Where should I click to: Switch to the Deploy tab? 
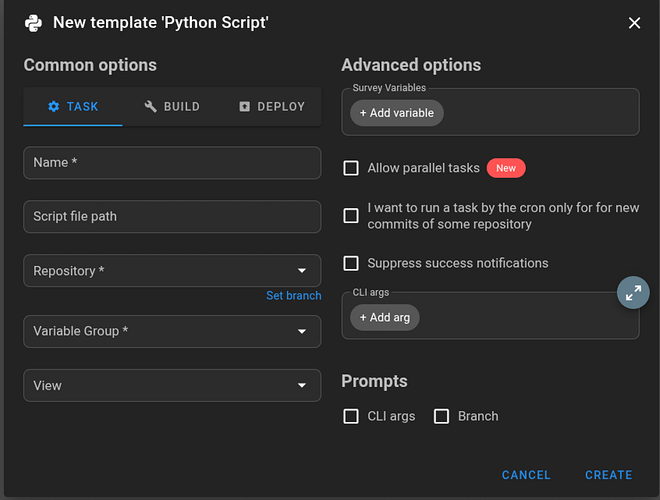271,107
